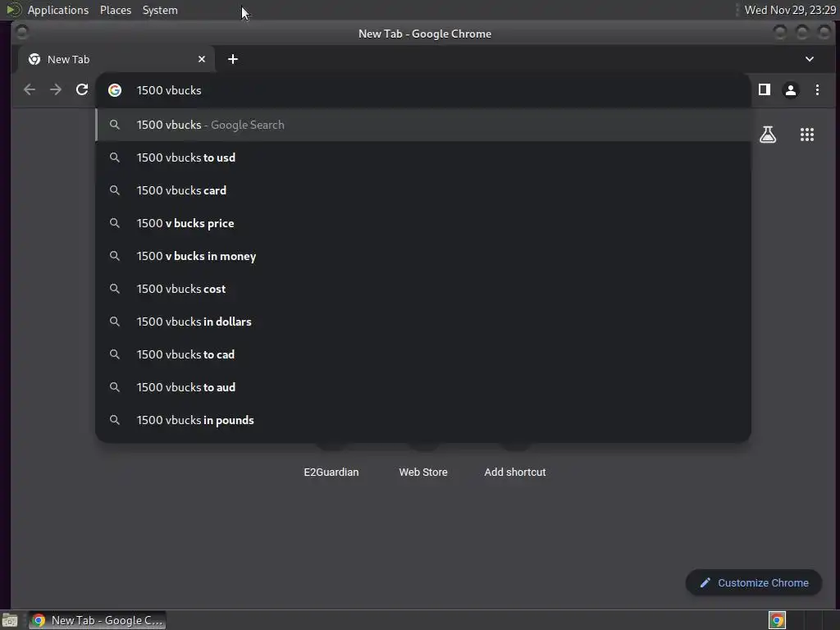Screen dimensions: 840x630
Task: Click the Customize Chrome button
Action: pos(754,583)
